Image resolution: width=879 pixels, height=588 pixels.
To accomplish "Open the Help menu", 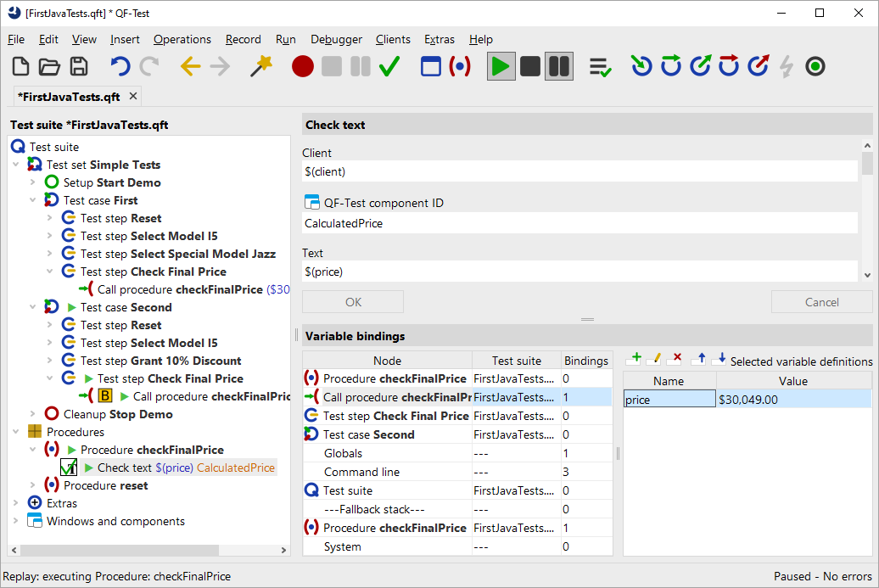I will coord(481,39).
